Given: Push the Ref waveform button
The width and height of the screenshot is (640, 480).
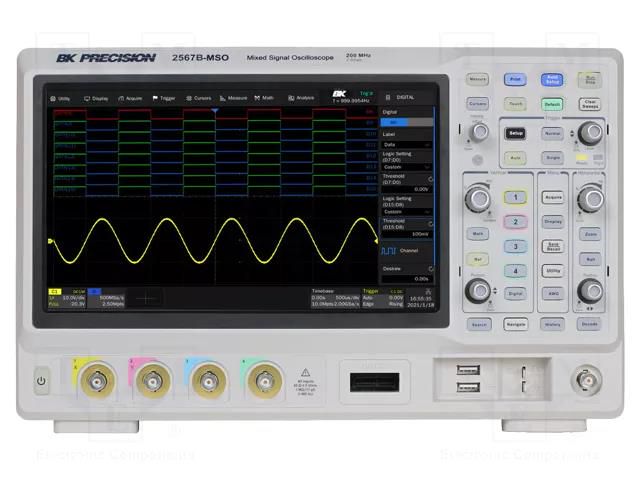Looking at the screenshot, I should 478,259.
